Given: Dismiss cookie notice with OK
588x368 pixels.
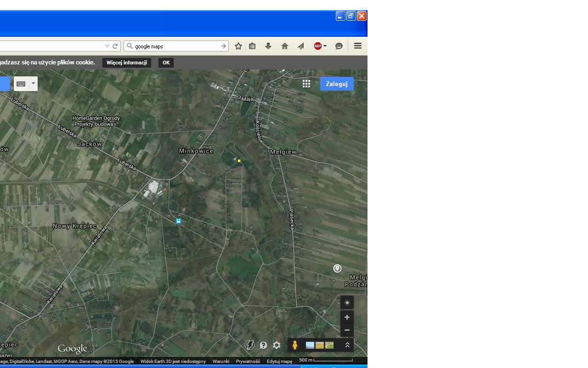Looking at the screenshot, I should pyautogui.click(x=166, y=63).
